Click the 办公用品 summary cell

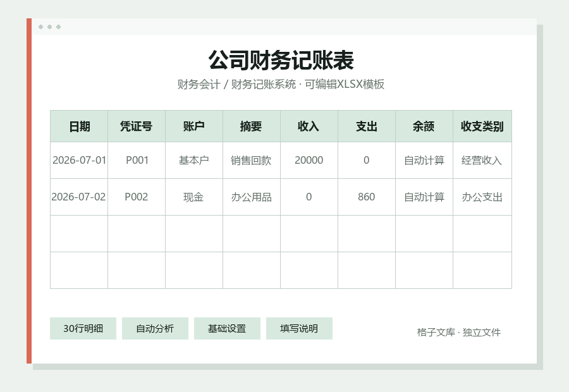[x=252, y=197]
